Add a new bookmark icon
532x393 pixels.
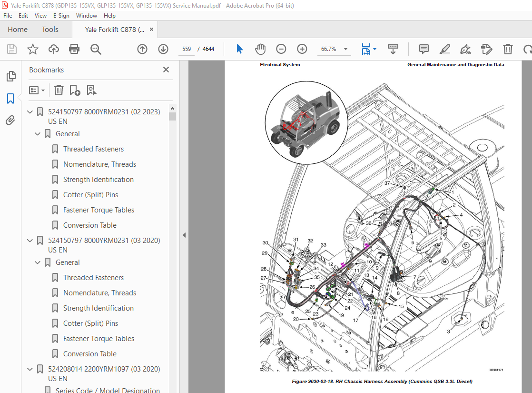(75, 91)
